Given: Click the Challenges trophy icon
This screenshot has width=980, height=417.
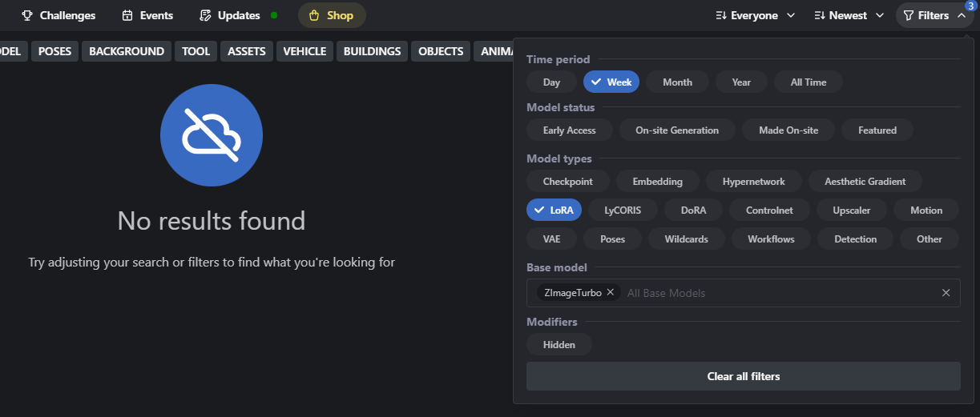Looking at the screenshot, I should click(27, 15).
